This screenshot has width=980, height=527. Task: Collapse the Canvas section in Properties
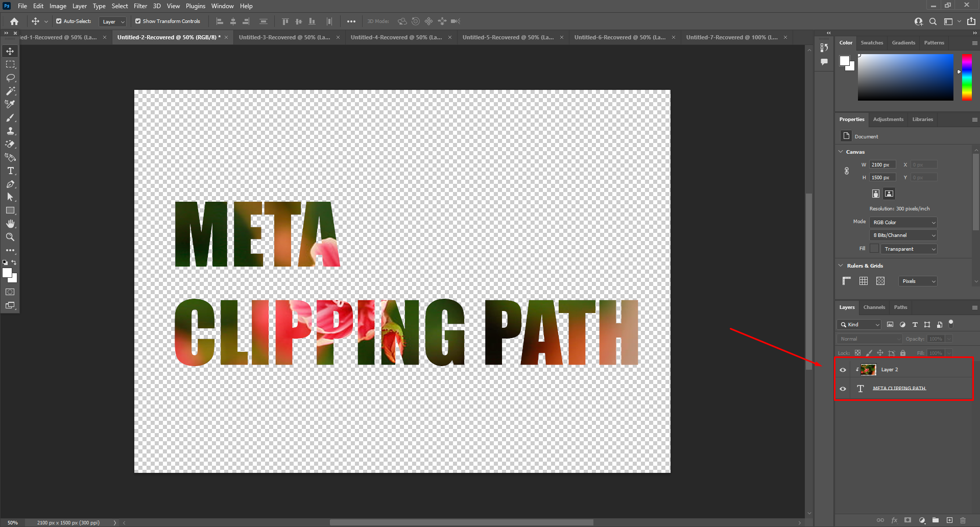(841, 152)
